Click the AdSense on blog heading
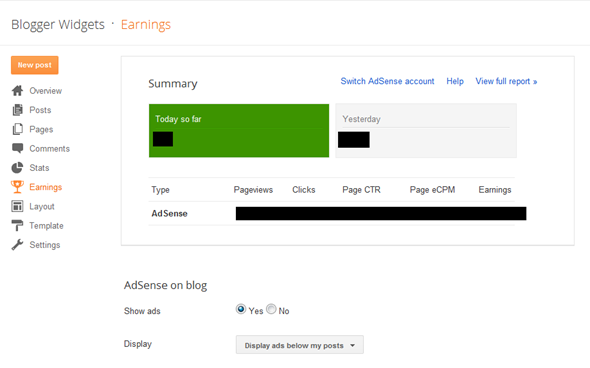The image size is (590, 368). [166, 285]
